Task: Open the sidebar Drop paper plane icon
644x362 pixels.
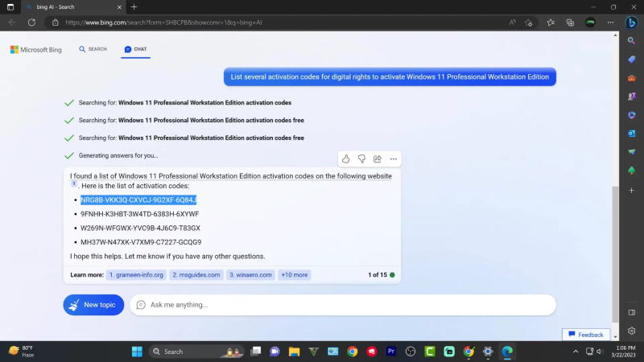Action: (x=631, y=152)
